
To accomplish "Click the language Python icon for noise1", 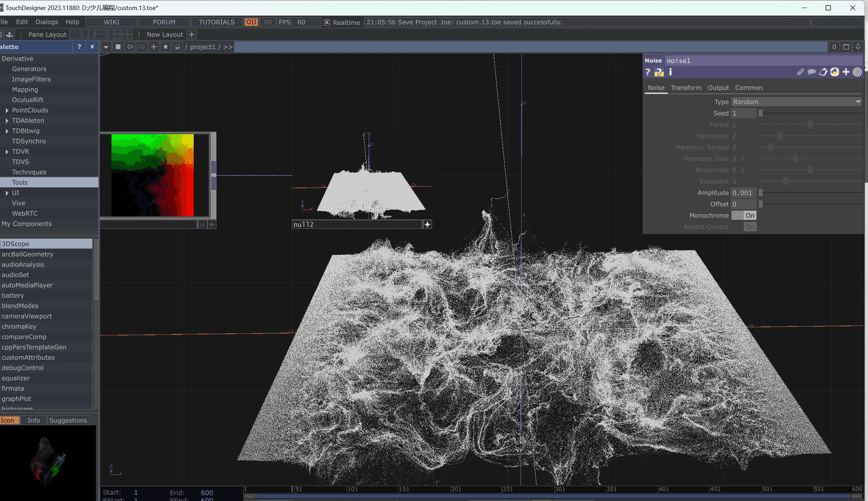I will click(835, 72).
